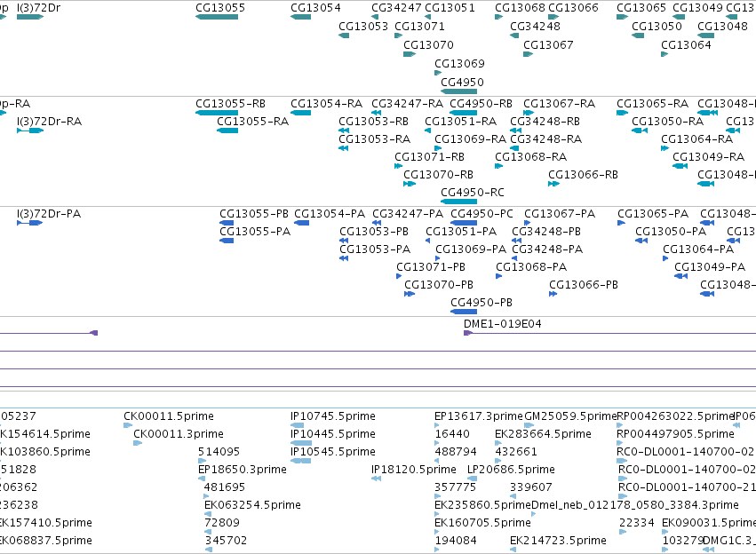Select transcript CG13064-RA
Viewport: 756px width, 554px height.
tap(696, 139)
